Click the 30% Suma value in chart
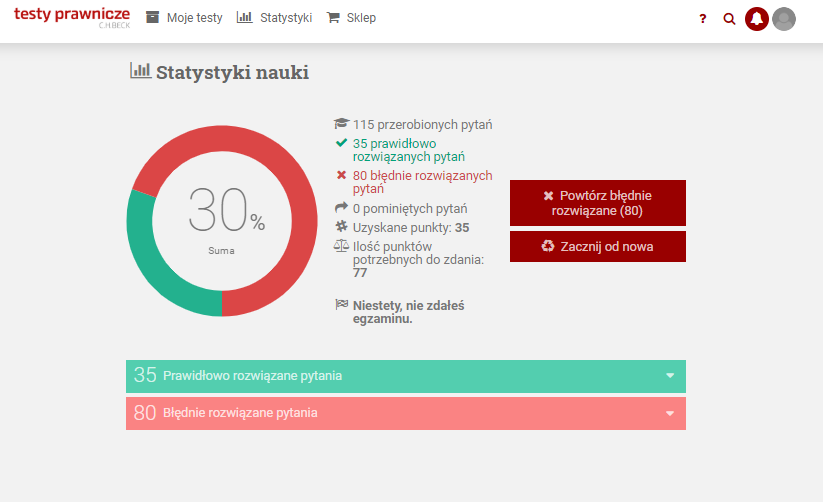This screenshot has height=502, width=823. click(226, 219)
